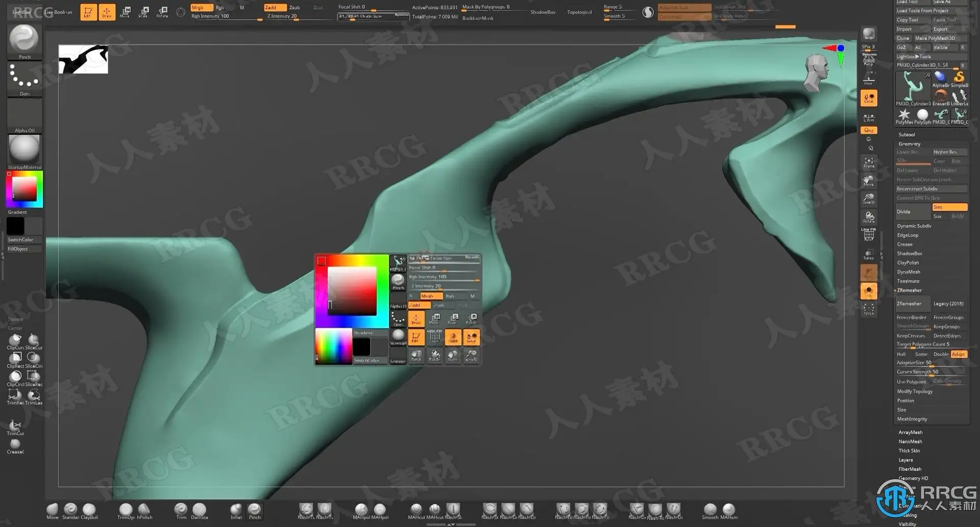The width and height of the screenshot is (980, 527).
Task: Toggle Transp transparency mode
Action: [869, 254]
